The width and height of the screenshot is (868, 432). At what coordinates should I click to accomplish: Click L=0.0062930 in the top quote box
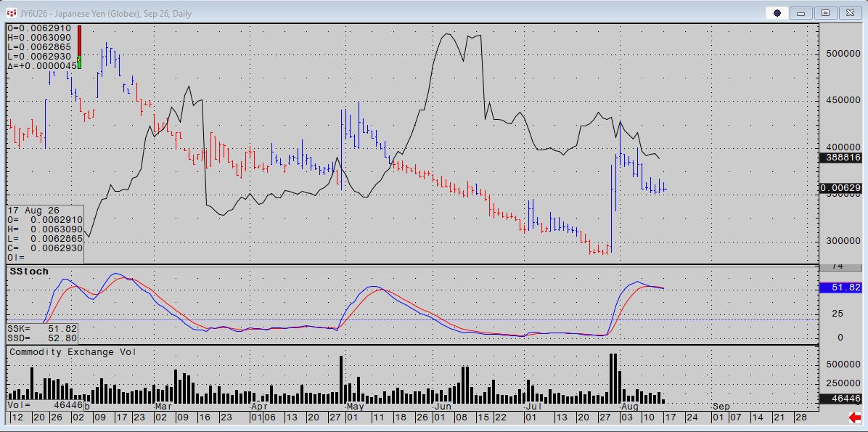[40, 57]
